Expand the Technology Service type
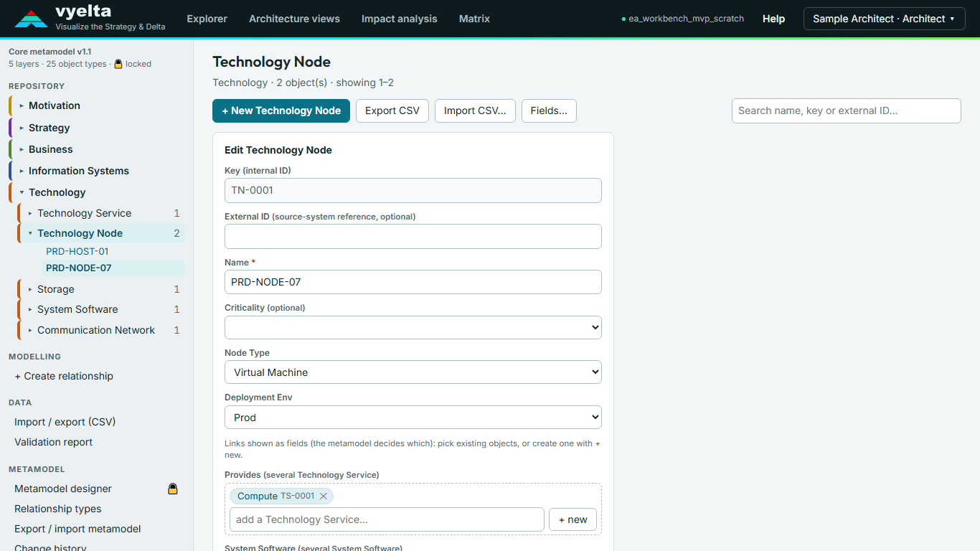The image size is (980, 551). pos(30,213)
